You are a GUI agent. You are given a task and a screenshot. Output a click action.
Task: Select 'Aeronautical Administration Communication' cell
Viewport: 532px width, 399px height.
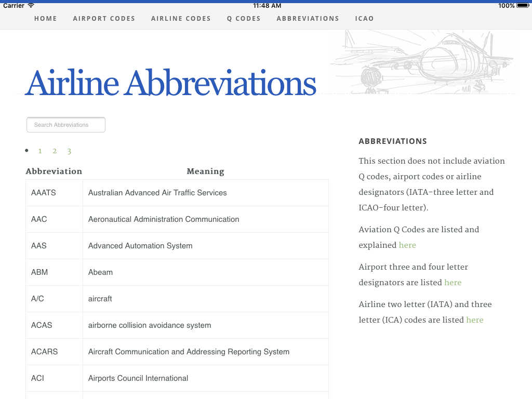pyautogui.click(x=206, y=219)
